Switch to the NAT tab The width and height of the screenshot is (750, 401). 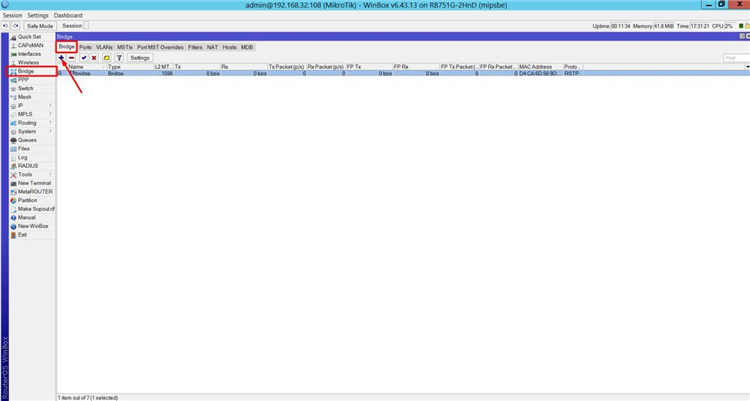tap(212, 47)
